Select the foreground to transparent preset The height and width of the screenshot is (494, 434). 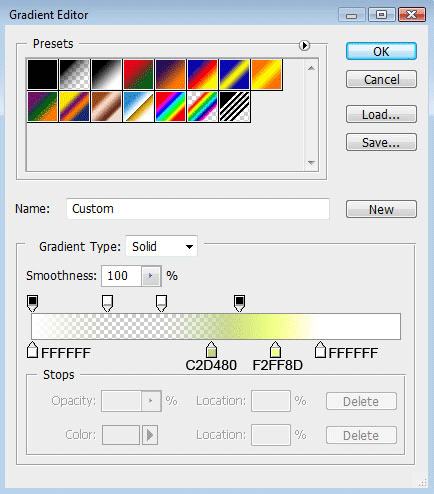tap(74, 75)
